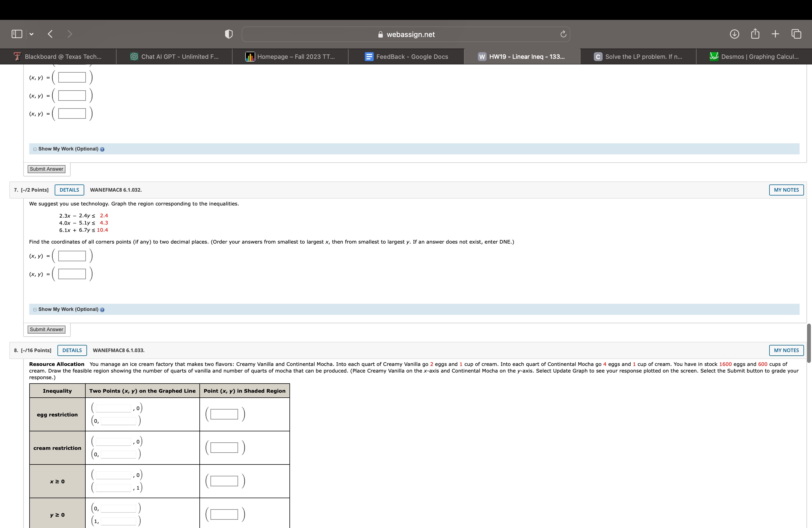Switch to Blackboard @ Texas Tech tab
The image size is (812, 528).
[x=58, y=57]
